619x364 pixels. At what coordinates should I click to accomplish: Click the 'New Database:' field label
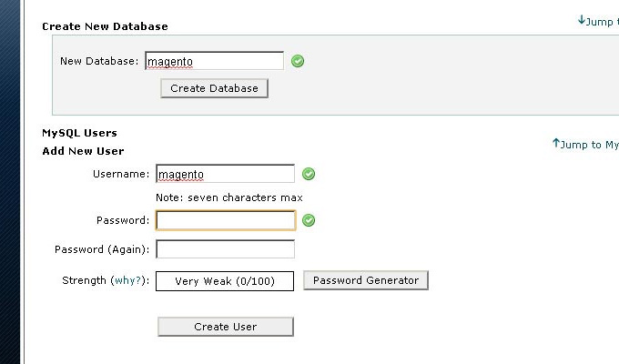pos(99,61)
